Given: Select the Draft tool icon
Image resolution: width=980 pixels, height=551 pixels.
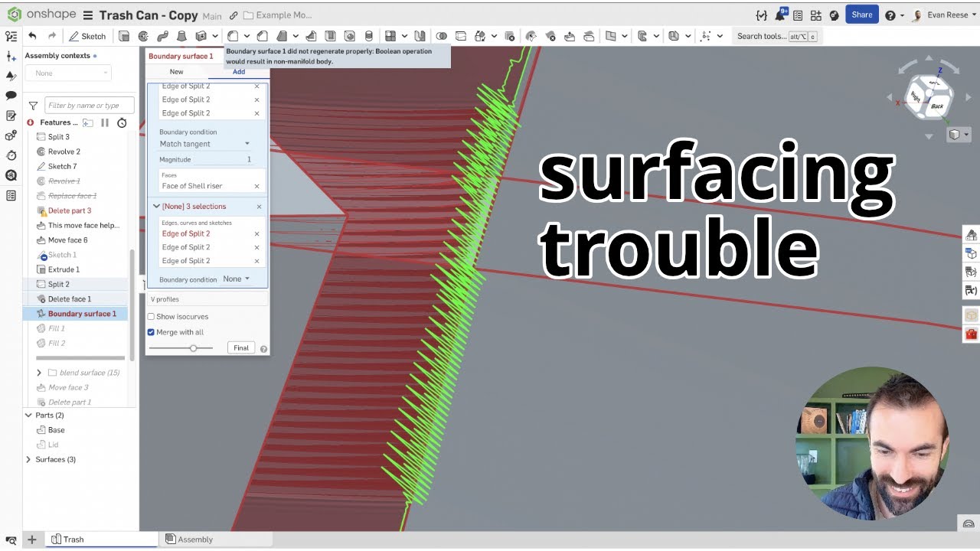Looking at the screenshot, I should (x=282, y=36).
